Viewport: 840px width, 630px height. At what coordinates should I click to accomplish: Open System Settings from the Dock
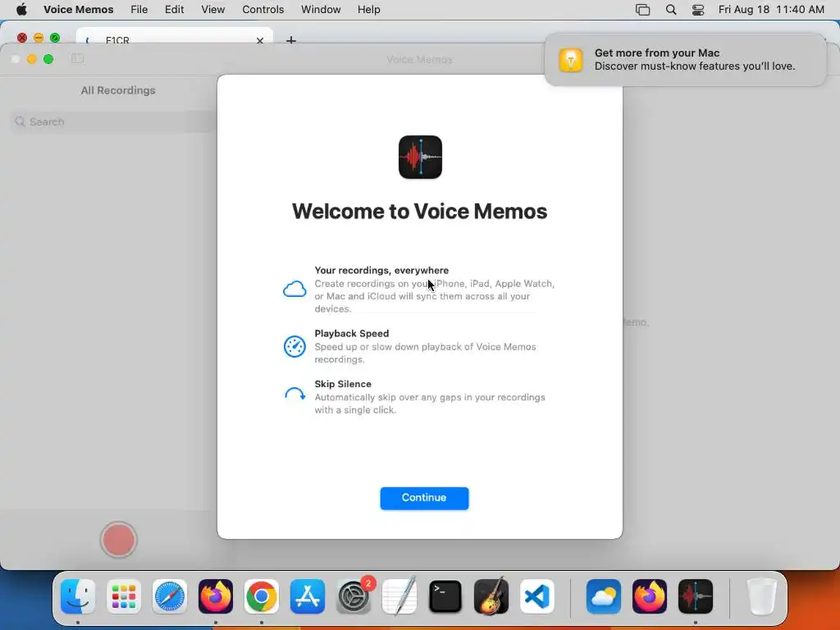click(354, 596)
